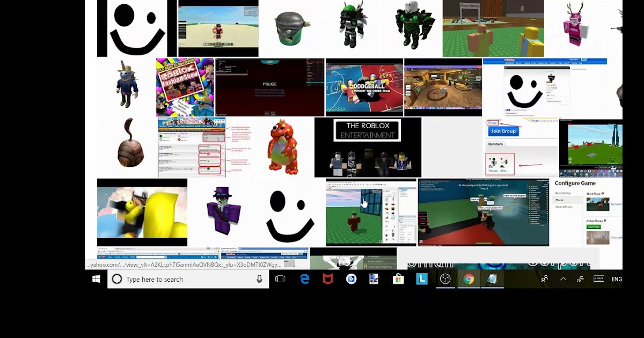Open THE ROBLOX ENTERTAINMENT image
The height and width of the screenshot is (338, 644).
pos(368,148)
